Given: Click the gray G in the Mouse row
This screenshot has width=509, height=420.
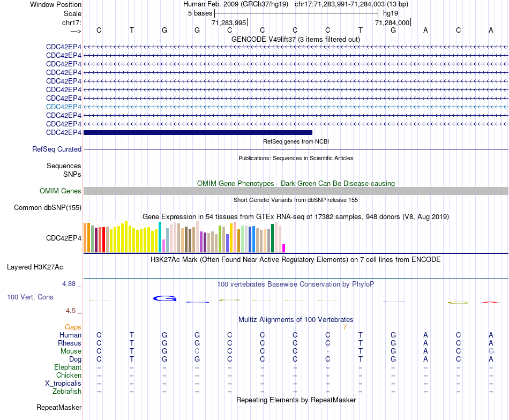Looking at the screenshot, I should coord(491,351).
